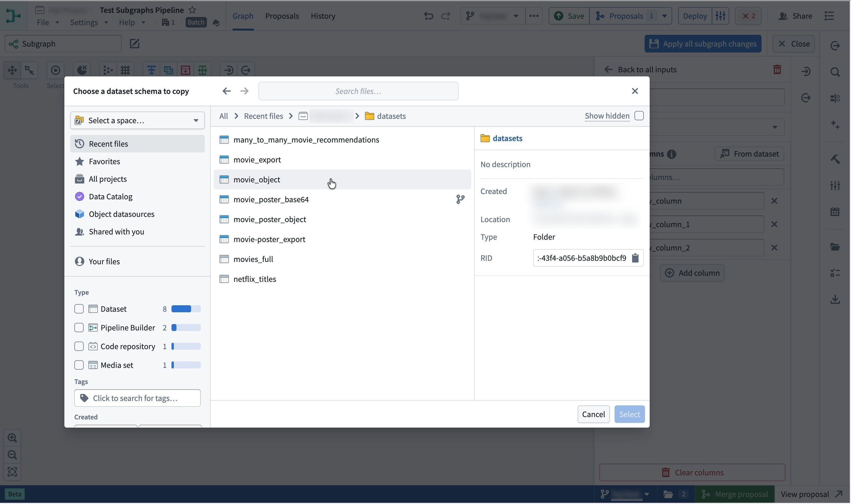851x504 pixels.
Task: Open Favorites in sidebar
Action: click(137, 162)
